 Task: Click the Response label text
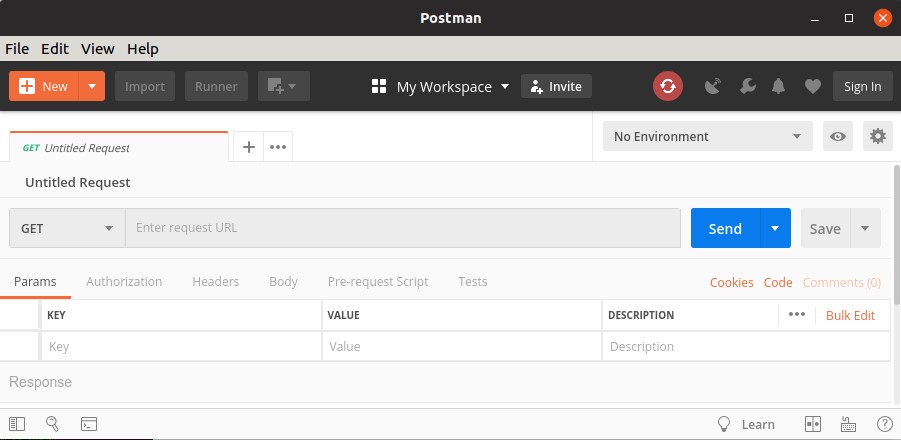coord(40,382)
